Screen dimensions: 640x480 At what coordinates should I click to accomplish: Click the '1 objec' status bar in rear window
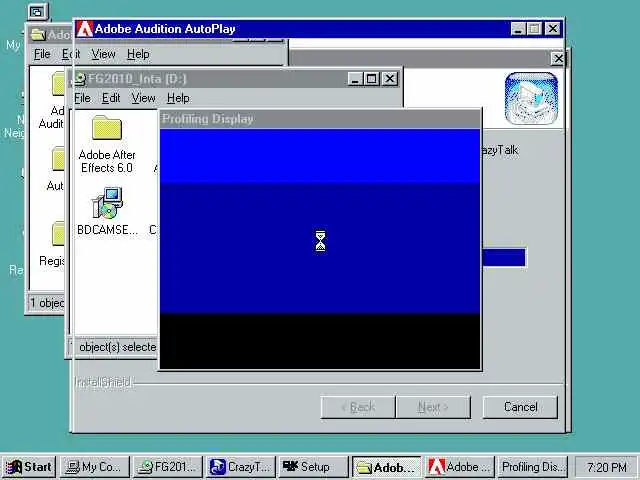47,303
